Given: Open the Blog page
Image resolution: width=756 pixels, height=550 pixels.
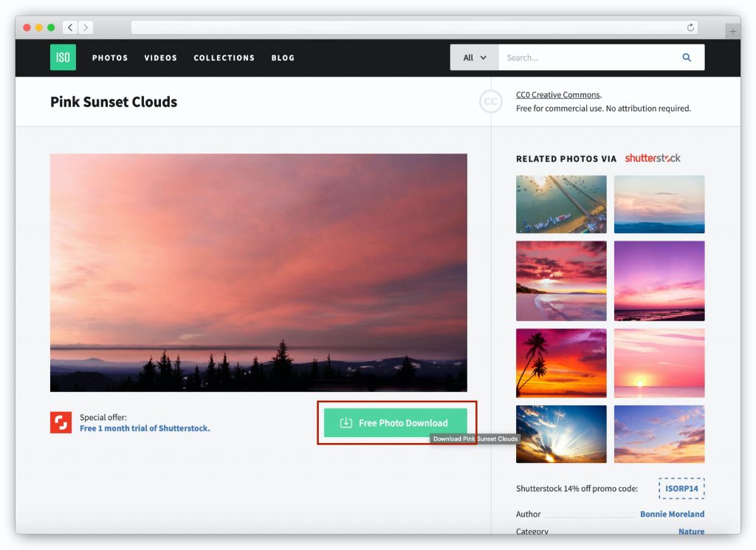Looking at the screenshot, I should pyautogui.click(x=283, y=58).
